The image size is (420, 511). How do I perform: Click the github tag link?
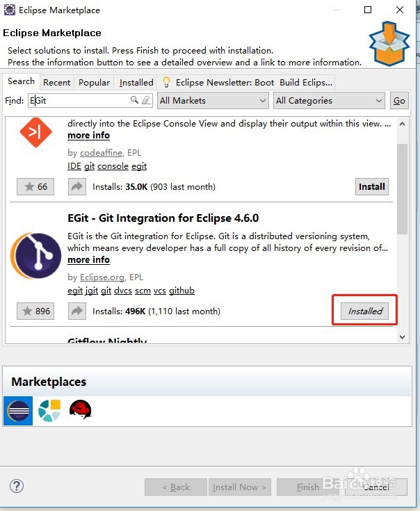point(181,291)
